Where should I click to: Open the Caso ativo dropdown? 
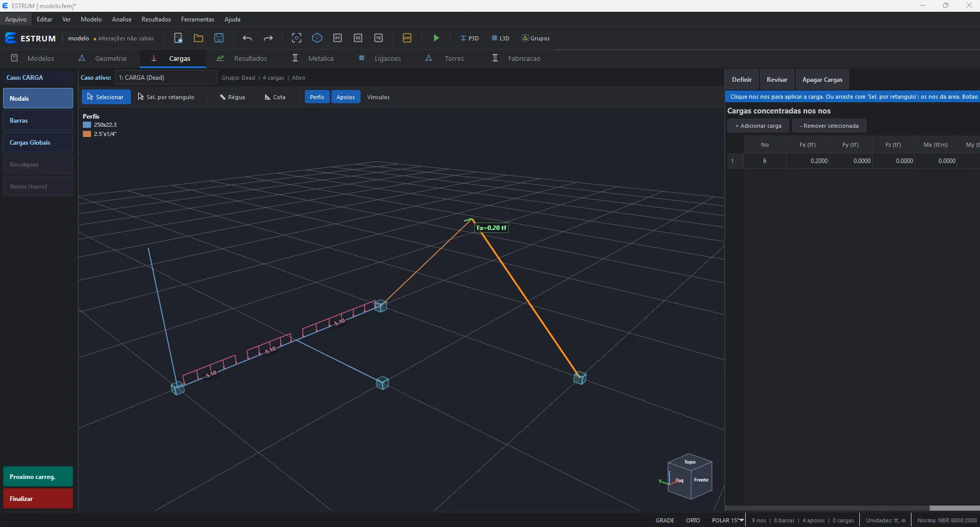tap(166, 78)
